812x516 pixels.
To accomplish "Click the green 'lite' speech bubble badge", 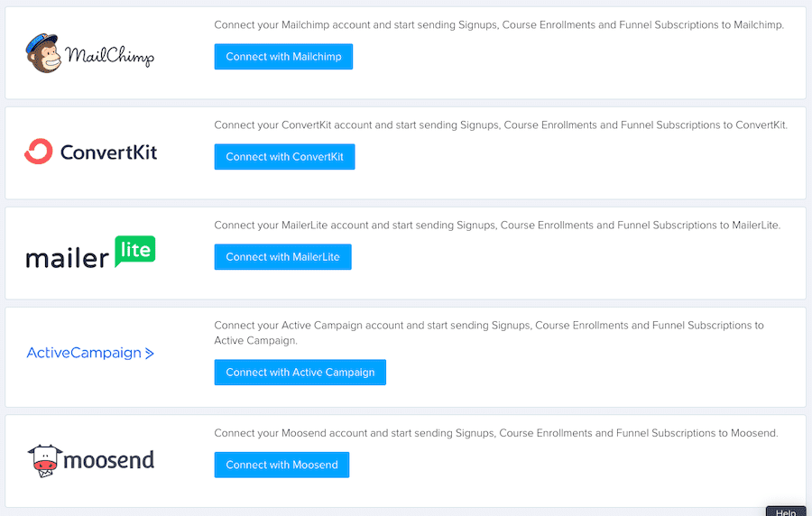I will coord(135,252).
